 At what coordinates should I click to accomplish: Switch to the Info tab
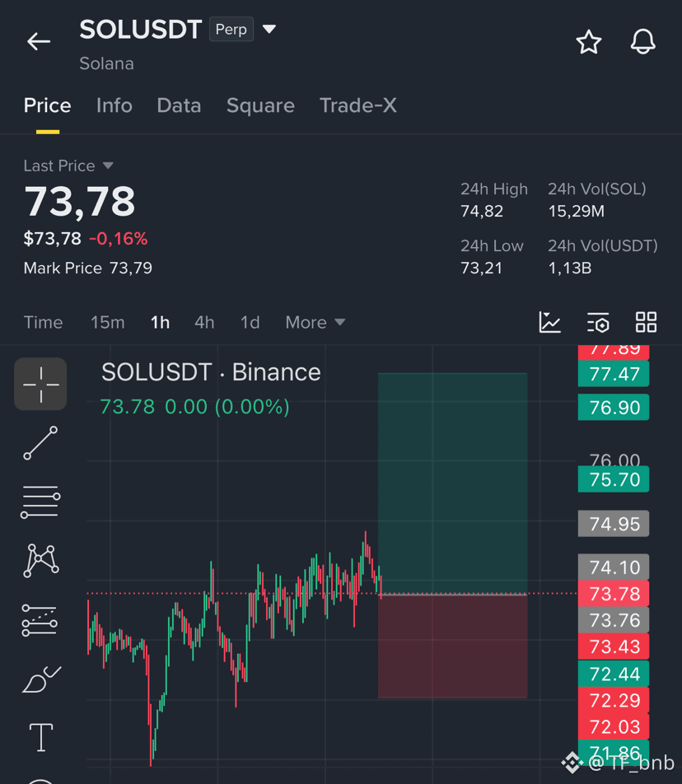(114, 105)
